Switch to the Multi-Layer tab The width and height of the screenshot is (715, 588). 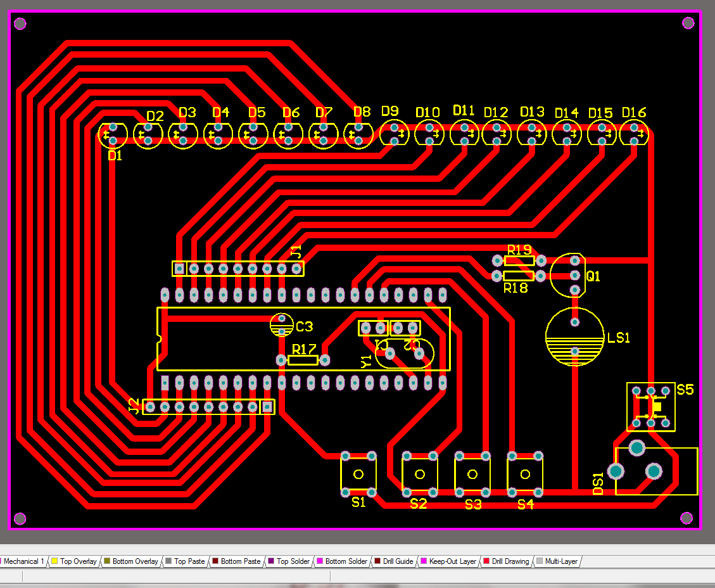[557, 561]
